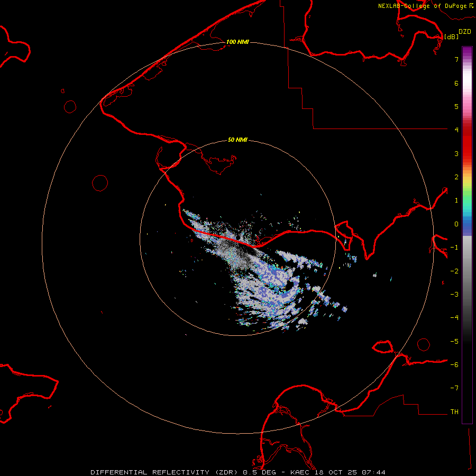Click the isolated echo cell outside the 50 NMI ring
The width and height of the screenshot is (476, 476).
point(375,275)
